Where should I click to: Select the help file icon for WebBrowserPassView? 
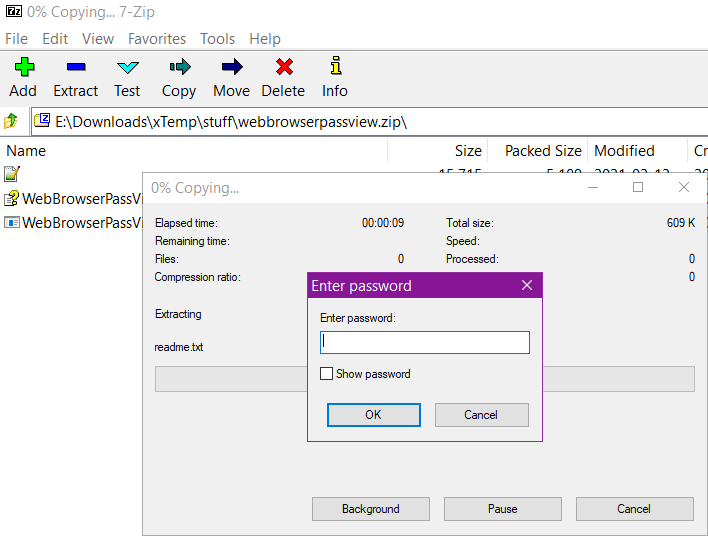point(12,198)
